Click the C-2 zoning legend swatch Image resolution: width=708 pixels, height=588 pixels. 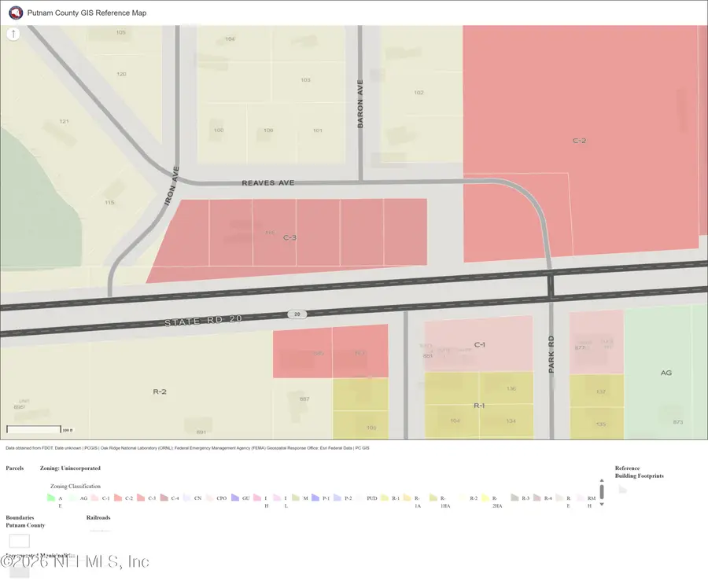tap(118, 498)
